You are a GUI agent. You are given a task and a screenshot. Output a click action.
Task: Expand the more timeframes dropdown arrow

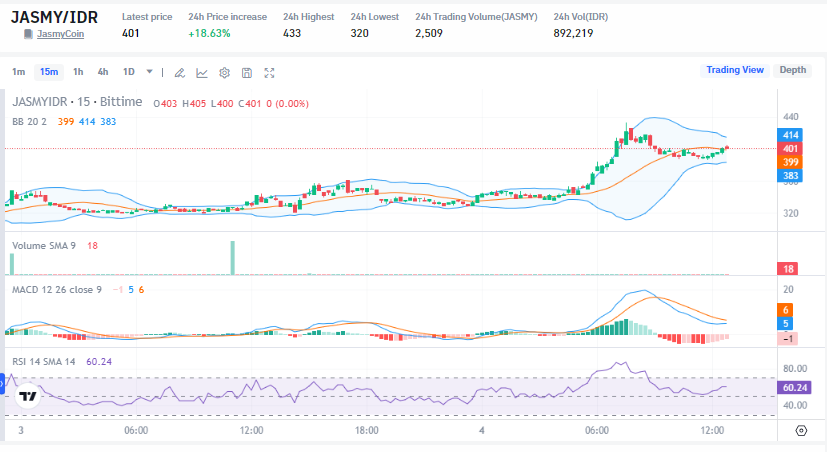[x=150, y=72]
